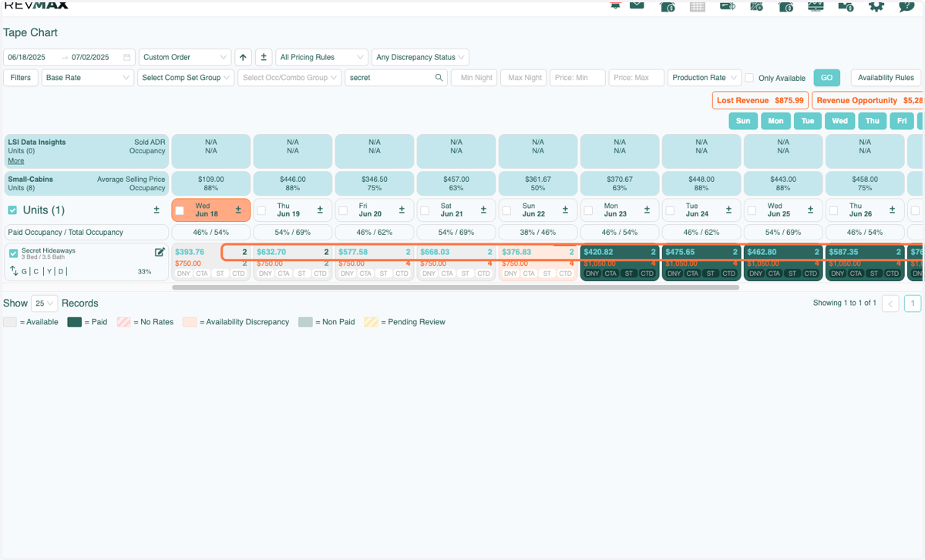Go to previous page arrow in pagination

pos(890,303)
